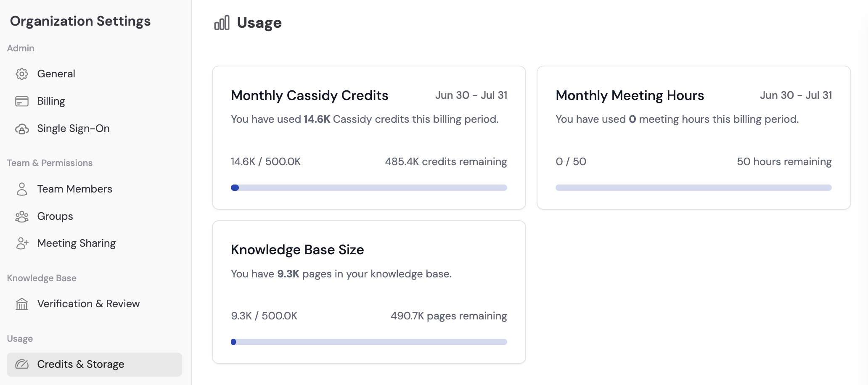Click the bar chart icon beside Usage heading

coord(222,22)
